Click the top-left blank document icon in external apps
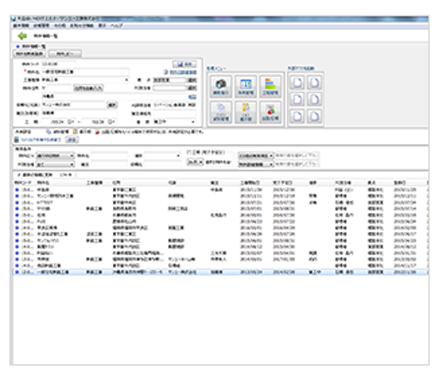The height and width of the screenshot is (375, 442). coord(297,82)
